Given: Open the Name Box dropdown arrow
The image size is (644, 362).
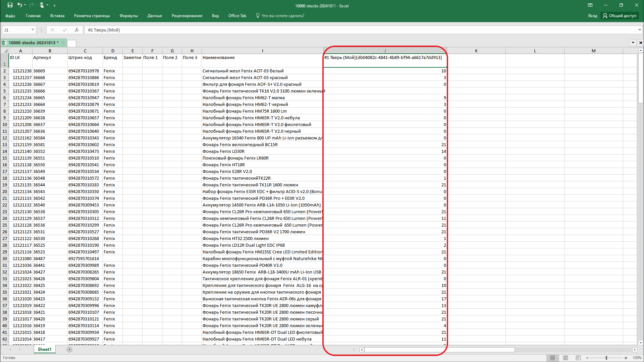Looking at the screenshot, I should pos(33,30).
